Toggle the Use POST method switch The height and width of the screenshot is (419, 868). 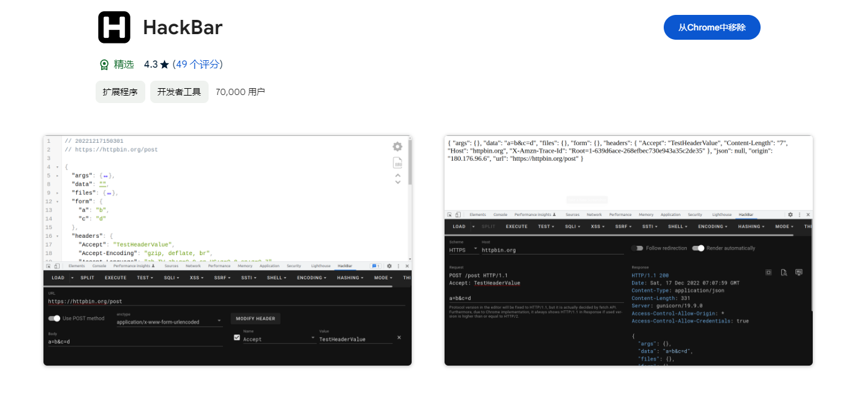[55, 318]
